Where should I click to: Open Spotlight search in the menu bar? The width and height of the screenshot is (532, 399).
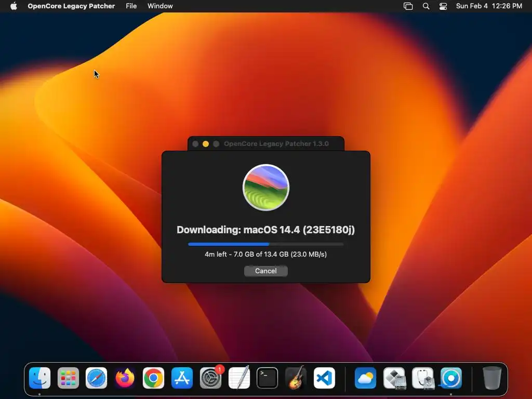coord(426,6)
